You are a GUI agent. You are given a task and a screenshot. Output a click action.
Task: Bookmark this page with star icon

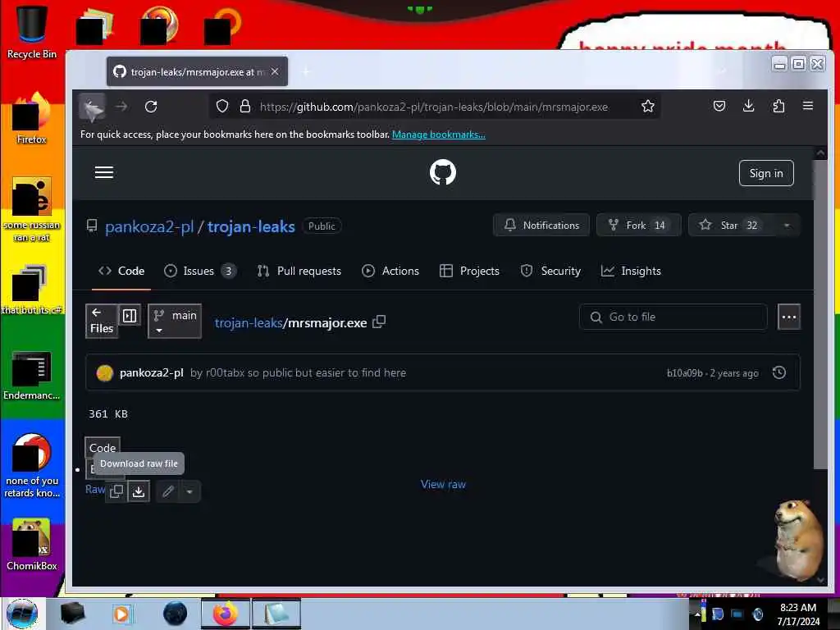tap(648, 106)
